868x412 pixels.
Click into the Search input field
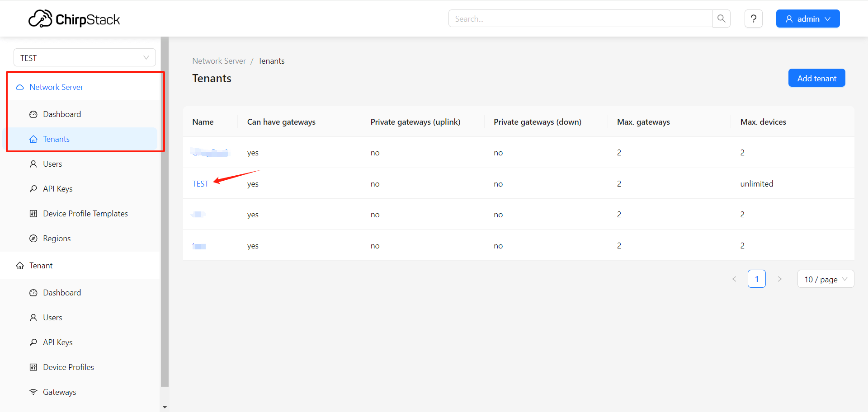tap(580, 19)
